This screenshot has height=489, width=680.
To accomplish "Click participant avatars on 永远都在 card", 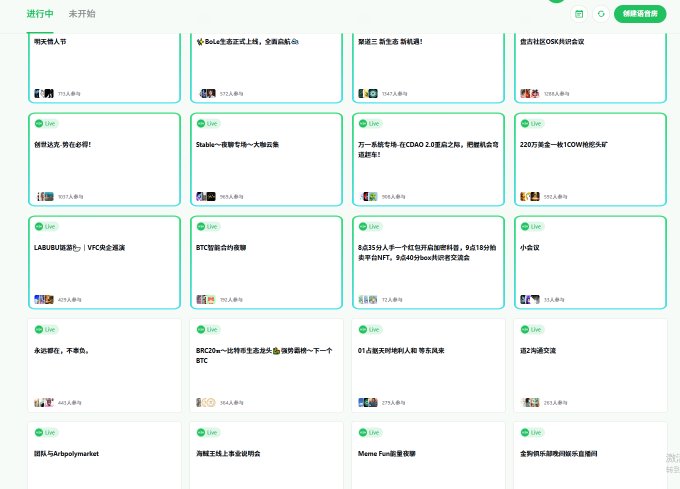I will point(44,403).
